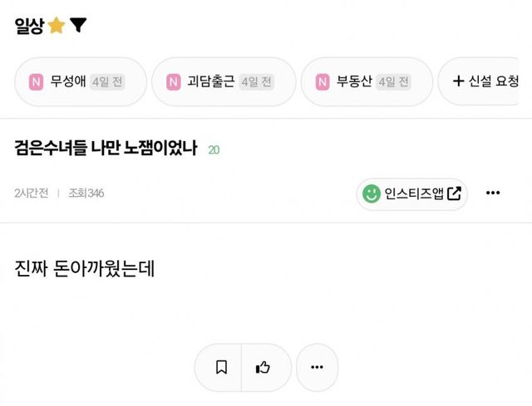Bookmark this post
Image resolution: width=532 pixels, height=406 pixels.
[x=221, y=367]
